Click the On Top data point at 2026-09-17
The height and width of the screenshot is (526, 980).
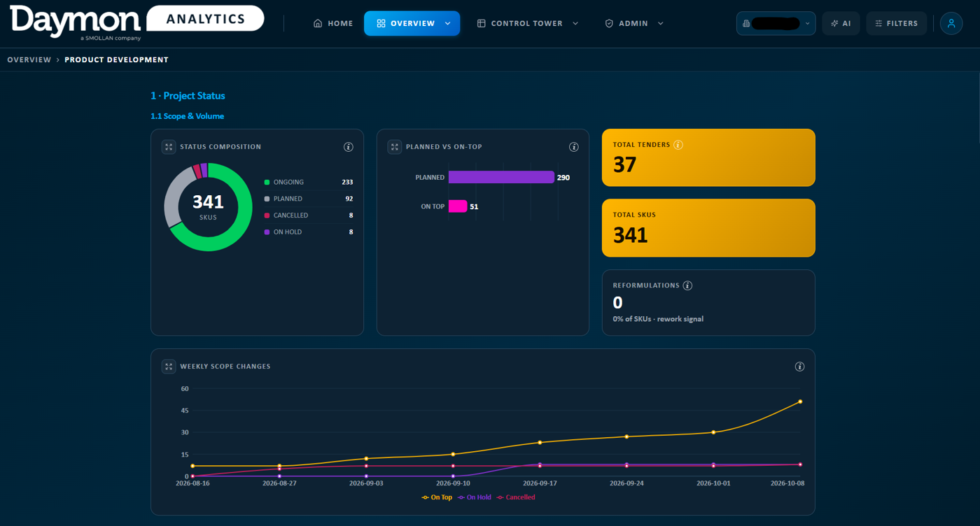pyautogui.click(x=540, y=442)
